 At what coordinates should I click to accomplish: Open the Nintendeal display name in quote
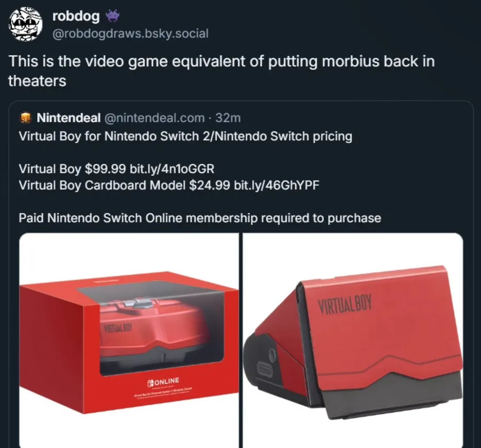(69, 117)
